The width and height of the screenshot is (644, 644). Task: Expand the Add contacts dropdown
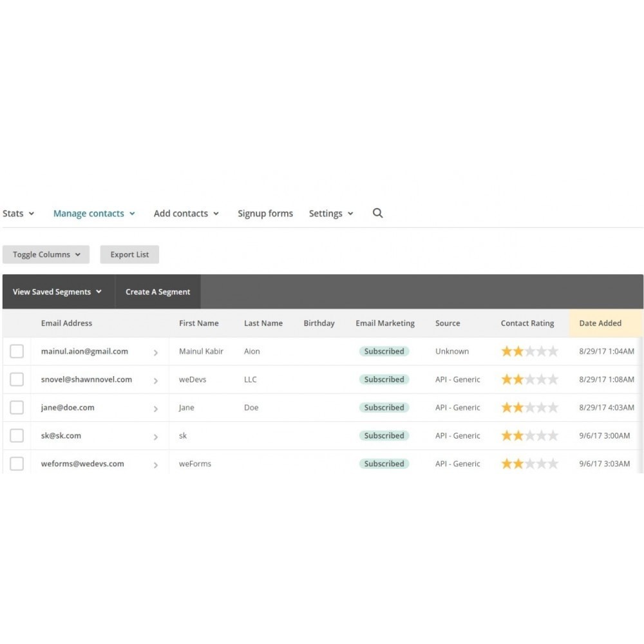[x=186, y=214]
